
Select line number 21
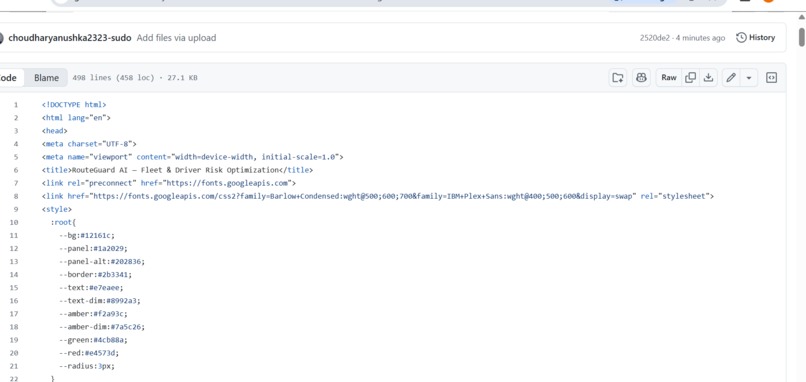14,366
